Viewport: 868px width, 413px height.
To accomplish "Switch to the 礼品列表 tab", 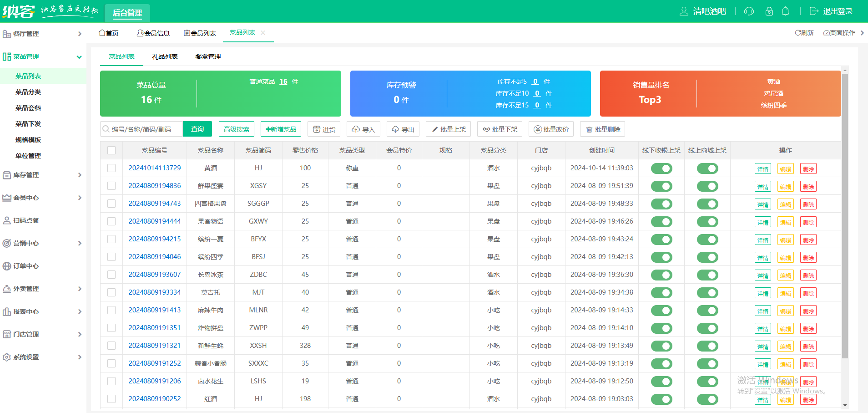I will tap(165, 56).
